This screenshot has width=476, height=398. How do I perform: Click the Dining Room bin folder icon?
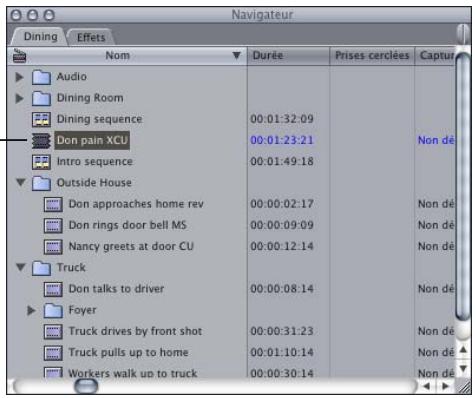[41, 98]
